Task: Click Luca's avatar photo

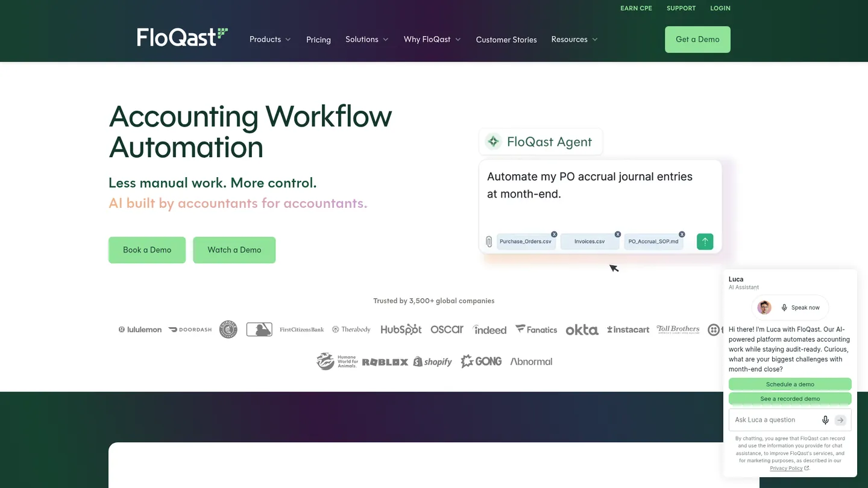Action: [764, 307]
